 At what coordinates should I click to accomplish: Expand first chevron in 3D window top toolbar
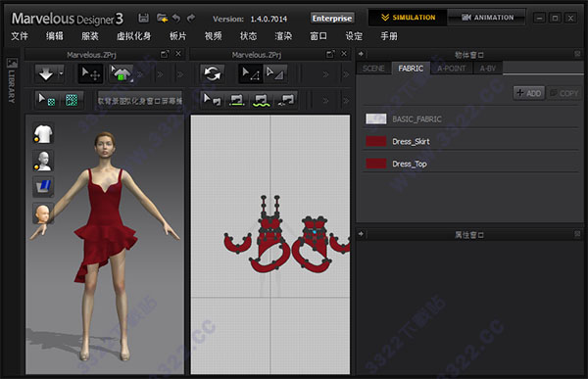pyautogui.click(x=140, y=73)
